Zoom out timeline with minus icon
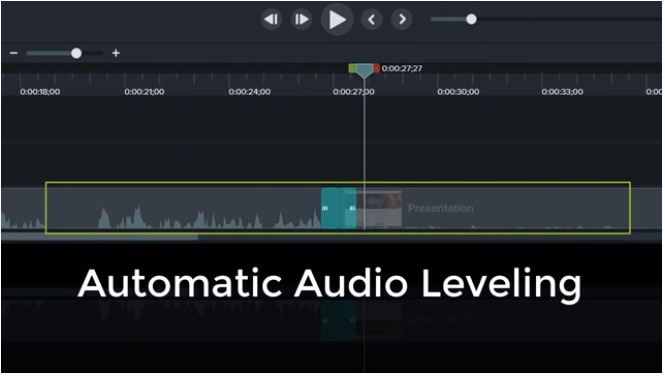 pyautogui.click(x=14, y=53)
